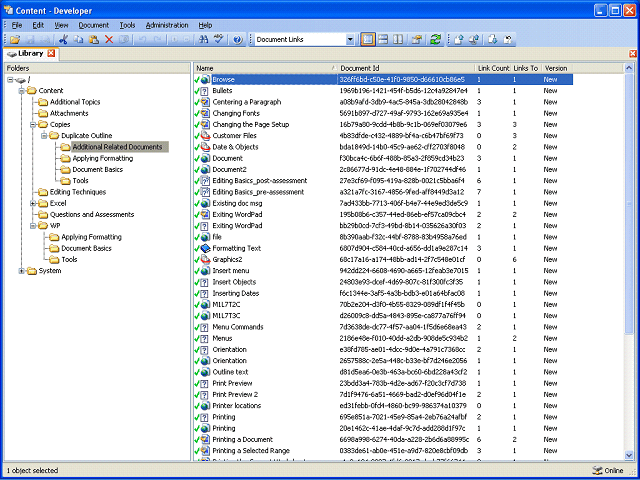640x480 pixels.
Task: Select the Graphics2 document row
Action: pos(384,259)
